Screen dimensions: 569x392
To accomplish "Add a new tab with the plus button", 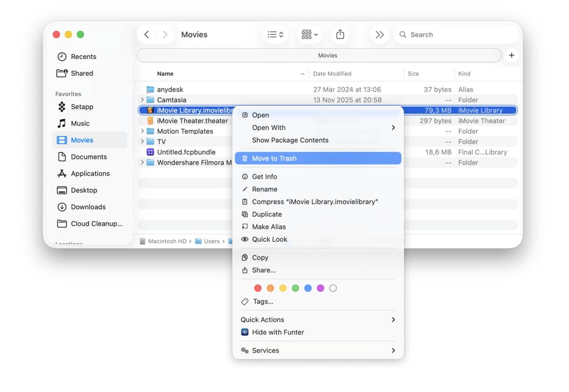I will [x=511, y=55].
